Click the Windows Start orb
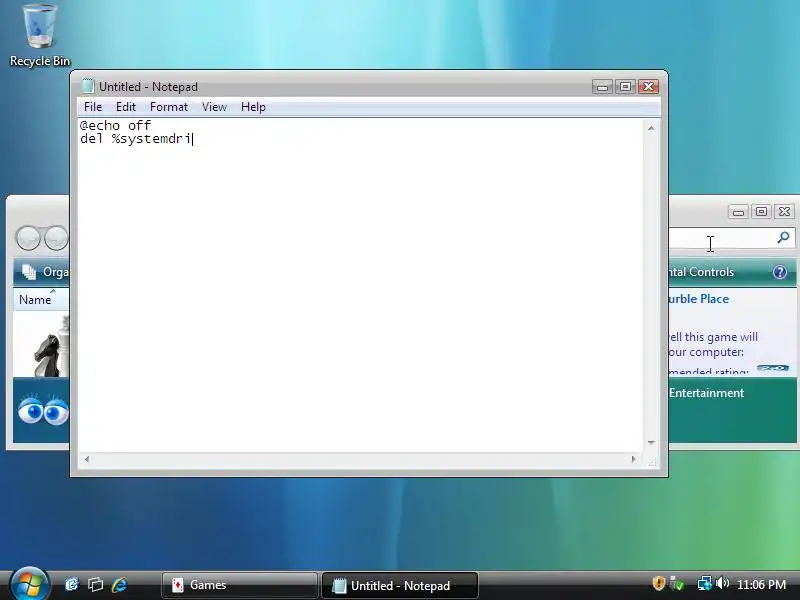 click(x=29, y=584)
